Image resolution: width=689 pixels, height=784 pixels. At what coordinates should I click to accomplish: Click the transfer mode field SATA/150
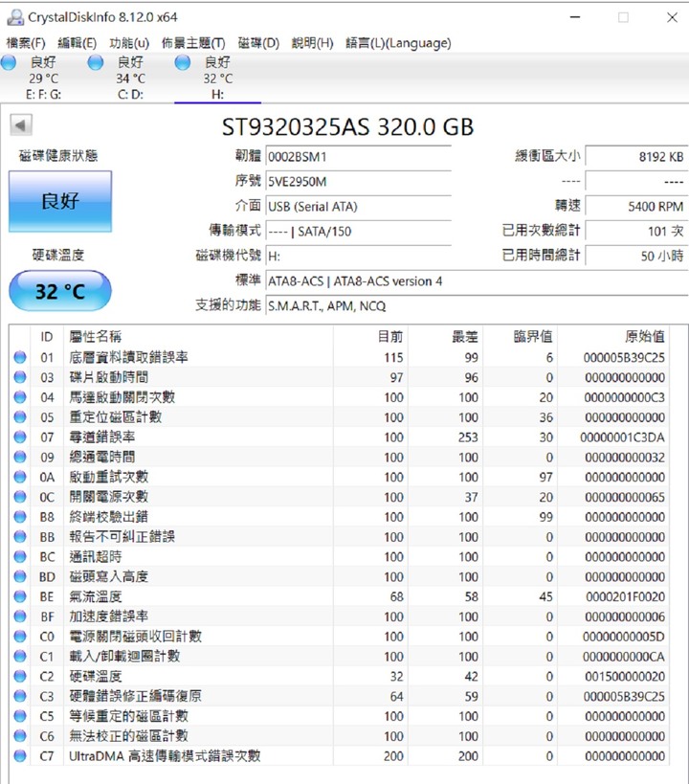(x=359, y=232)
